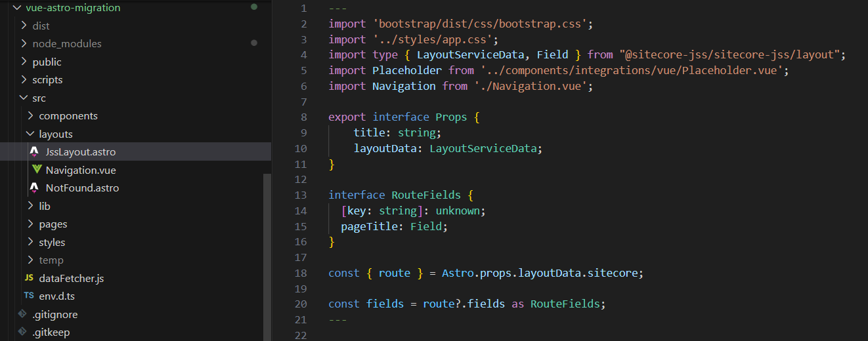
Task: Click the git icon beside .gitkeep
Action: click(x=22, y=332)
